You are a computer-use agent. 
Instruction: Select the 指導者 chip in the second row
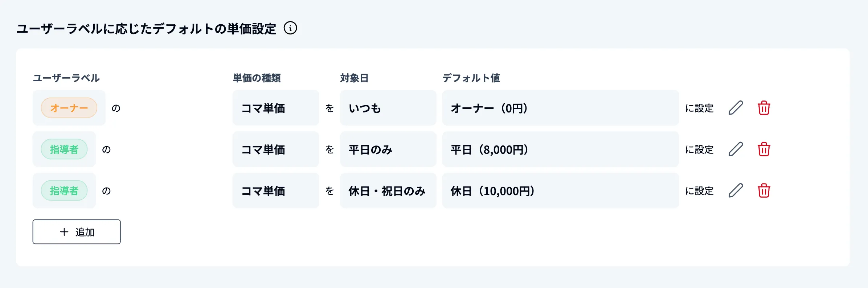pyautogui.click(x=64, y=149)
